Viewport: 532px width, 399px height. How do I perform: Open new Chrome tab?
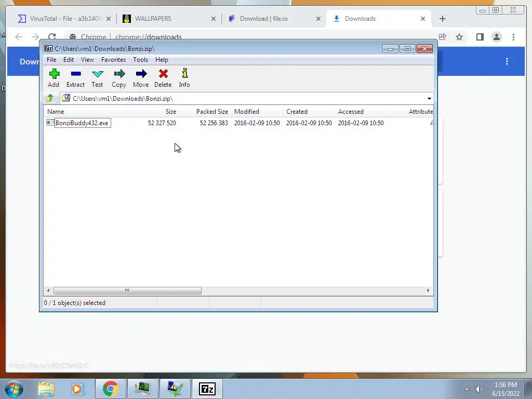point(443,19)
